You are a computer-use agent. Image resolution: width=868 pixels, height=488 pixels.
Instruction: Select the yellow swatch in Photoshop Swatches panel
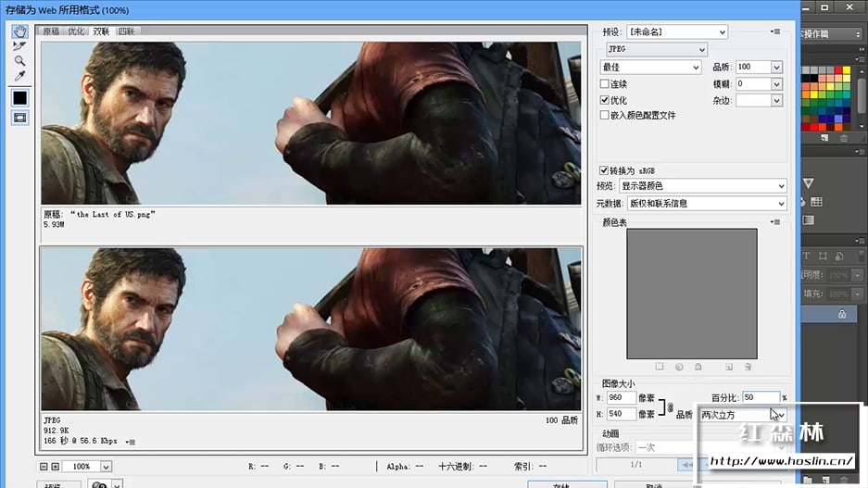(x=847, y=70)
